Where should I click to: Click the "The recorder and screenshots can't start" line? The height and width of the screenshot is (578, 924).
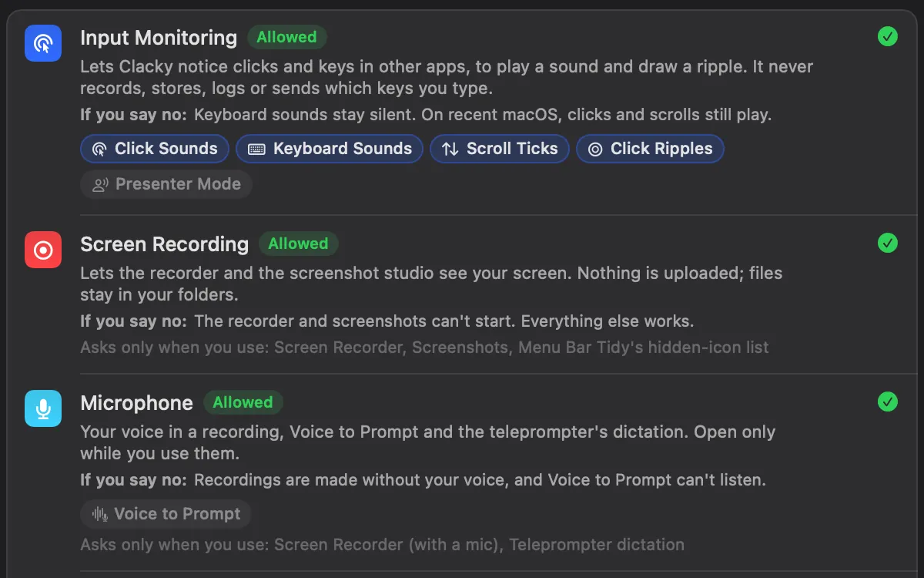pyautogui.click(x=387, y=321)
